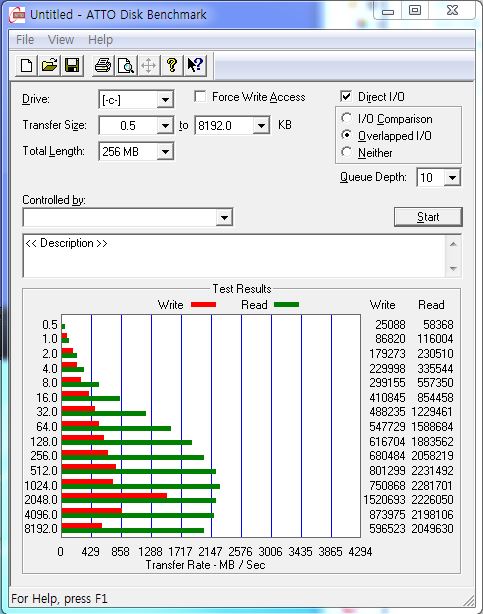
Task: Click the Save floppy disk icon
Action: pyautogui.click(x=72, y=65)
